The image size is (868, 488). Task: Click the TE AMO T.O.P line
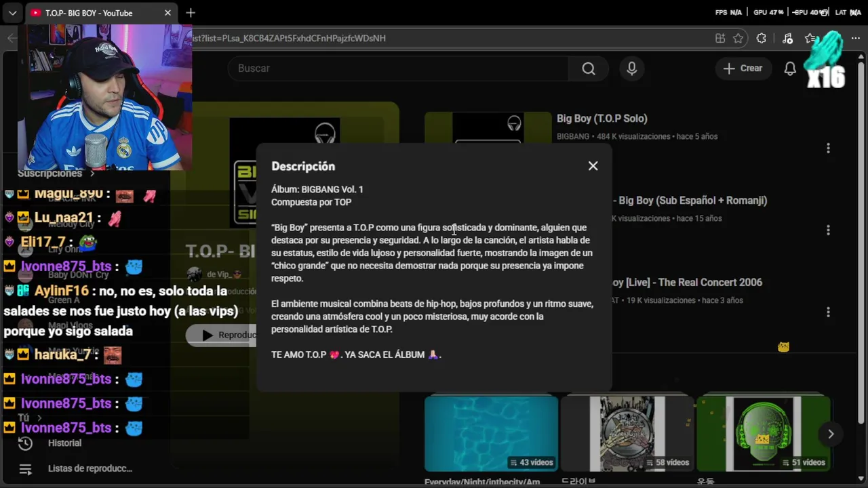pos(356,354)
